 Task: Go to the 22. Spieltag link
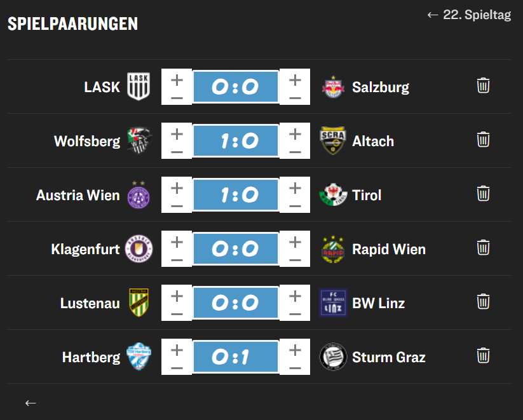(x=469, y=15)
